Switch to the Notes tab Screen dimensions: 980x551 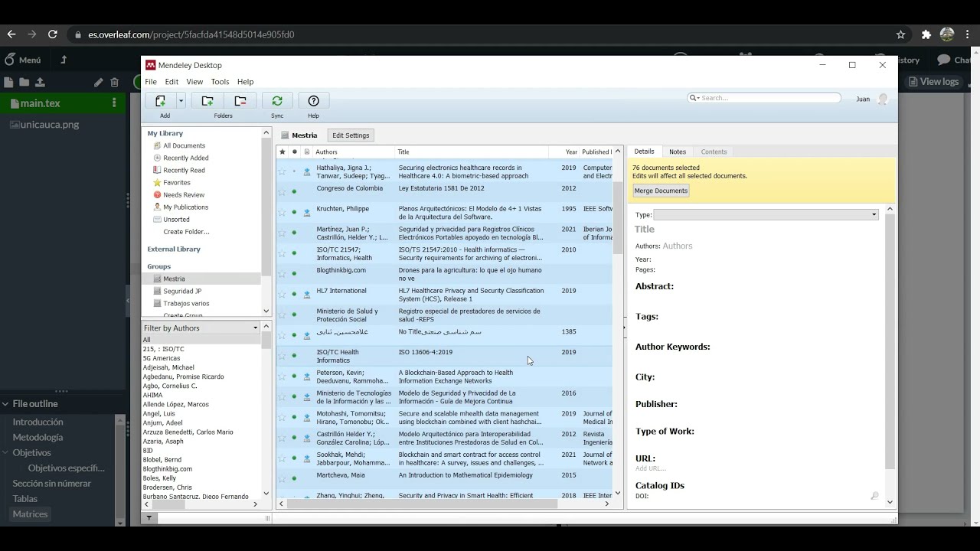(678, 152)
